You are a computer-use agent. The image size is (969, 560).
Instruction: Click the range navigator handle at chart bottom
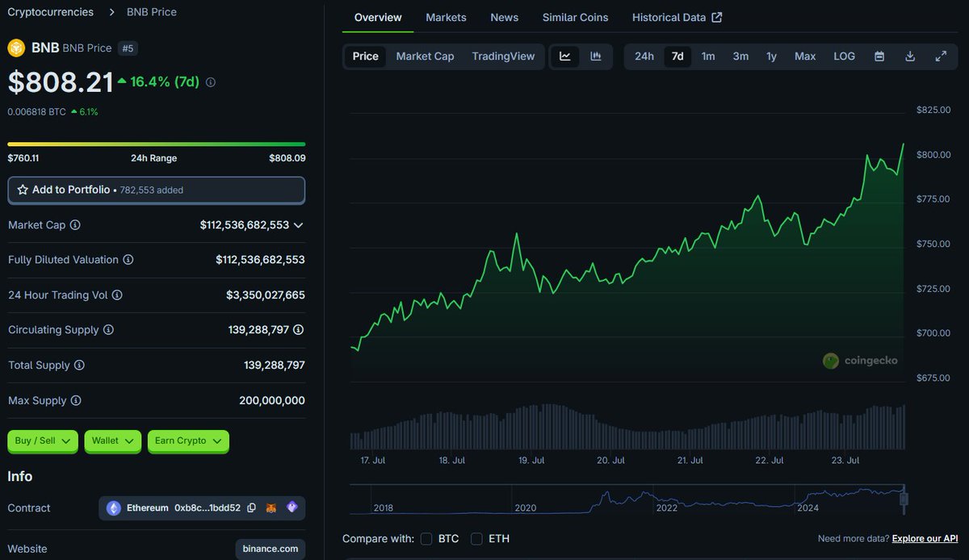904,499
